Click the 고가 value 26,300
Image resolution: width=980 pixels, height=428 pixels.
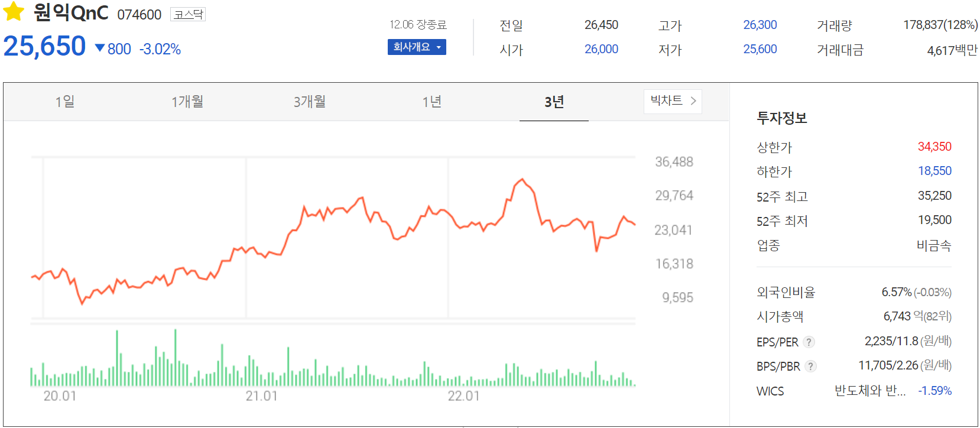[x=760, y=25]
